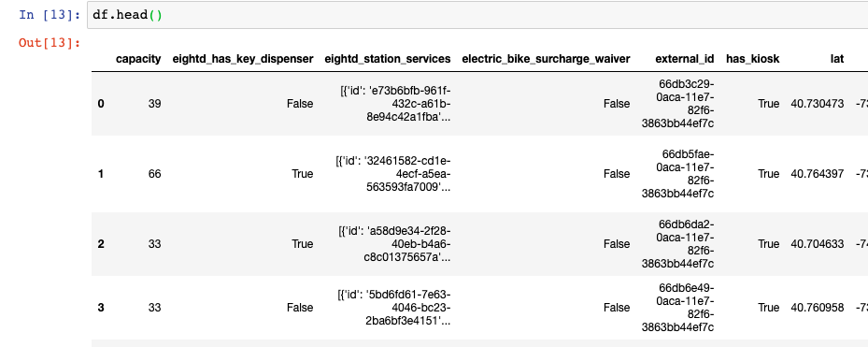Click the capacity column header
This screenshot has height=347, width=868.
(x=138, y=59)
